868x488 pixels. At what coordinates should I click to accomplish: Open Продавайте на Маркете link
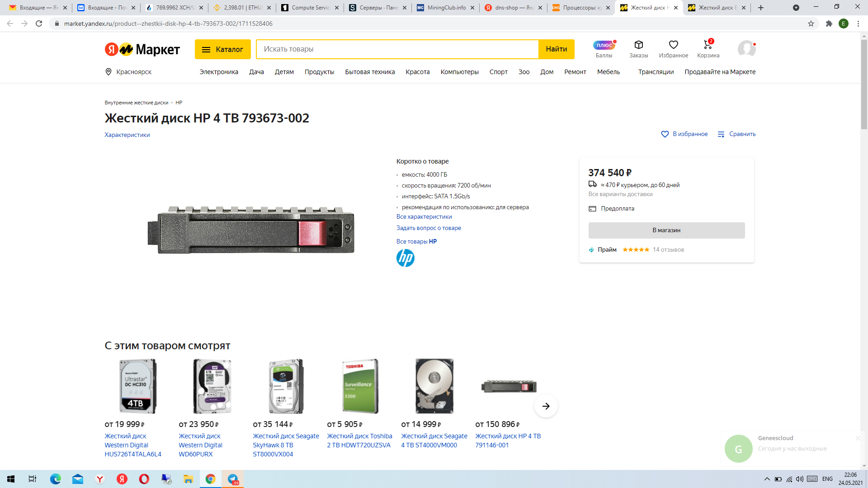(720, 72)
